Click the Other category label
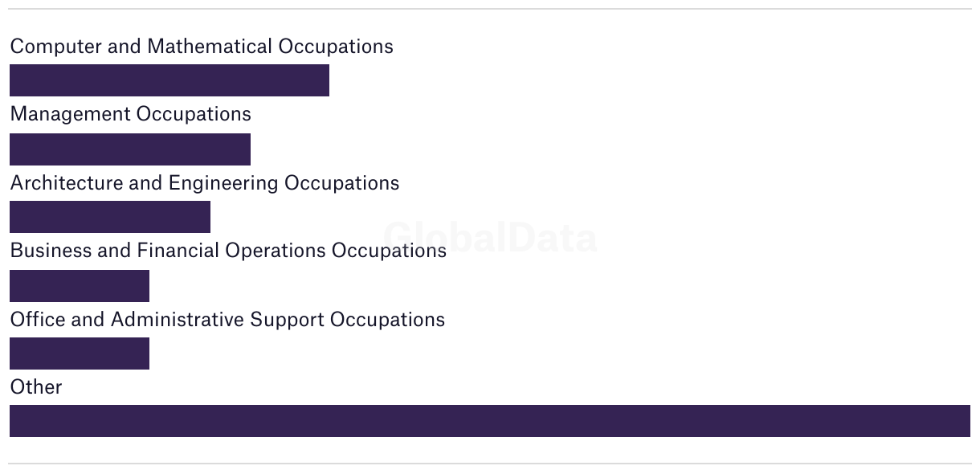This screenshot has height=474, width=980. [36, 387]
